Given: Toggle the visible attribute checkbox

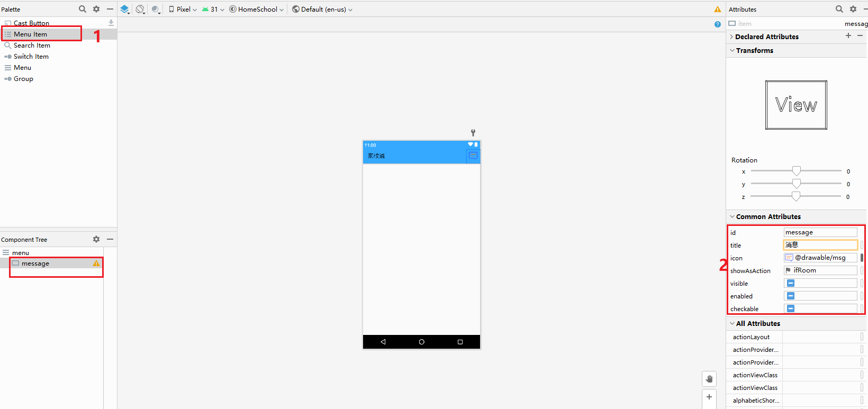Looking at the screenshot, I should [791, 283].
